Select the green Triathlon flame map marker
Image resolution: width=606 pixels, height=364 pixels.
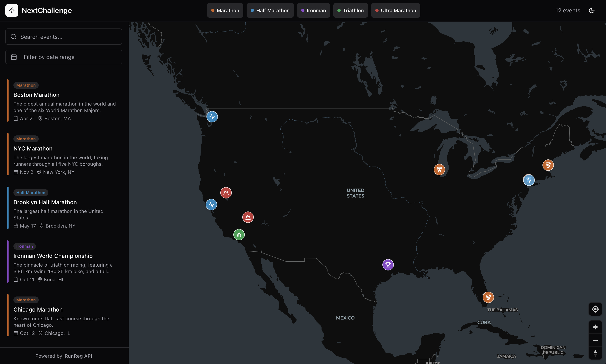coord(239,235)
